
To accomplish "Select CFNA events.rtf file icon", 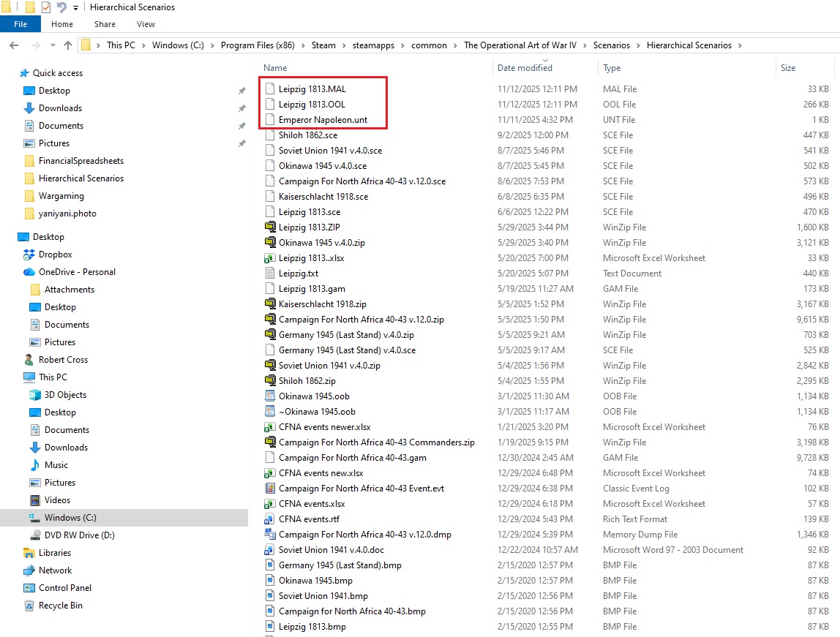I will 270,519.
